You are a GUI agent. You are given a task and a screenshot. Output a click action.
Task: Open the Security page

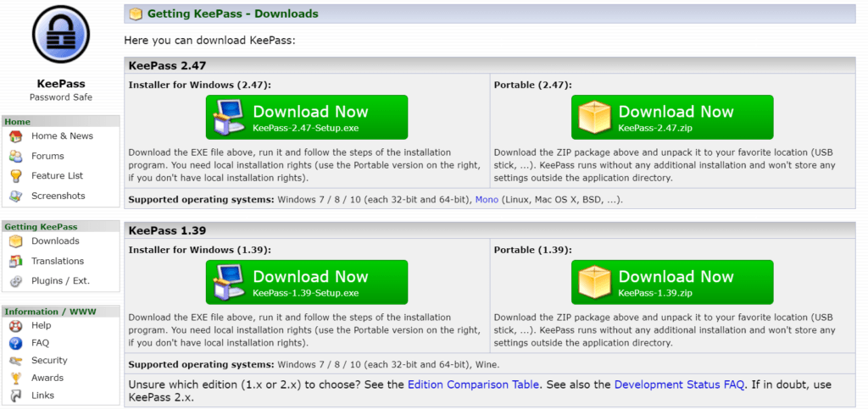[x=49, y=361]
